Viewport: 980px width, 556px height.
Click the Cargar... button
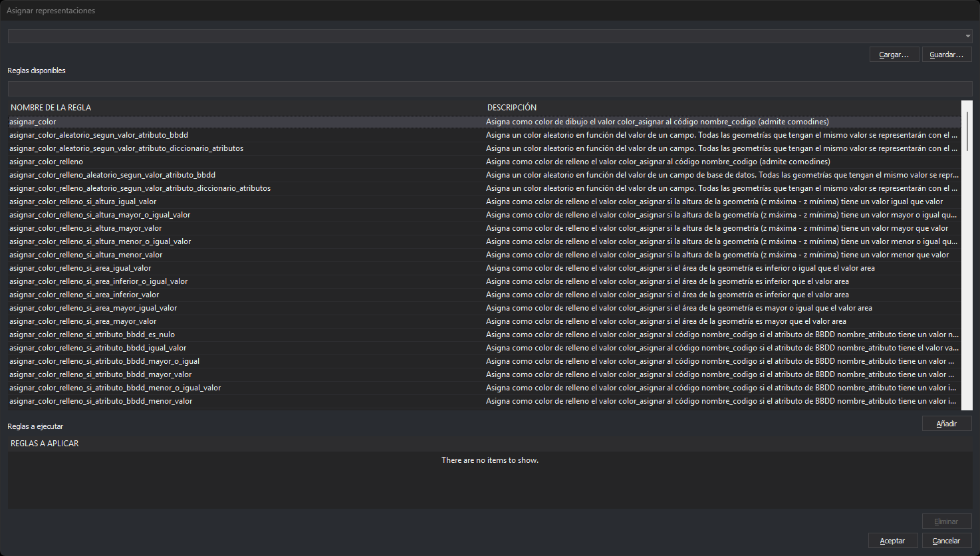point(894,55)
